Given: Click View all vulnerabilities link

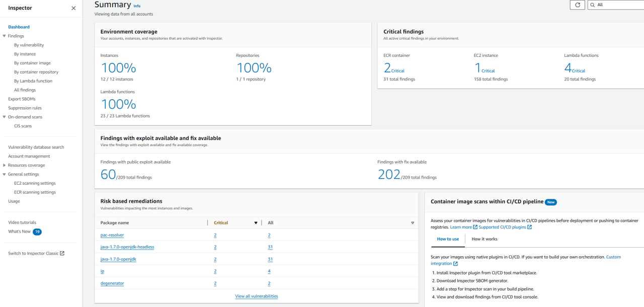Looking at the screenshot, I should (x=257, y=296).
